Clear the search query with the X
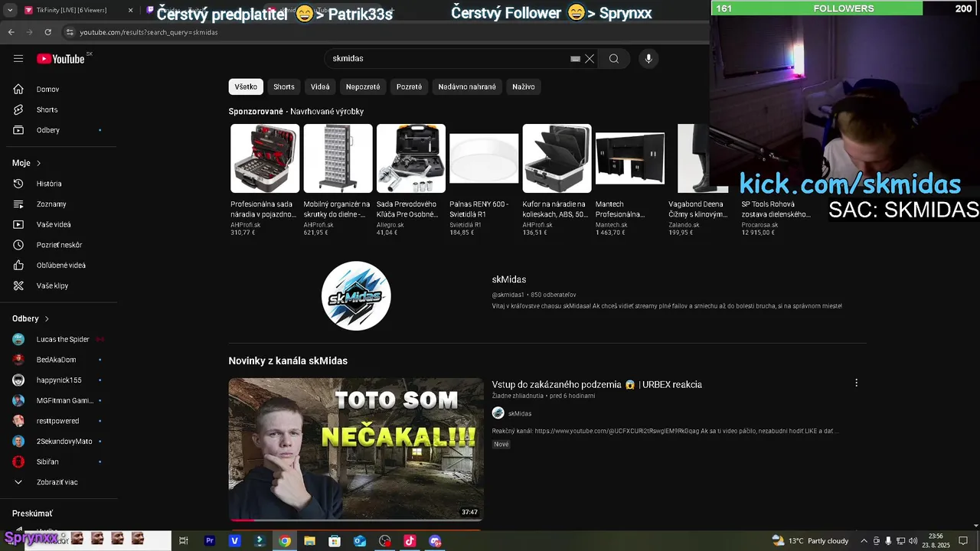This screenshot has height=551, width=980. pyautogui.click(x=590, y=59)
